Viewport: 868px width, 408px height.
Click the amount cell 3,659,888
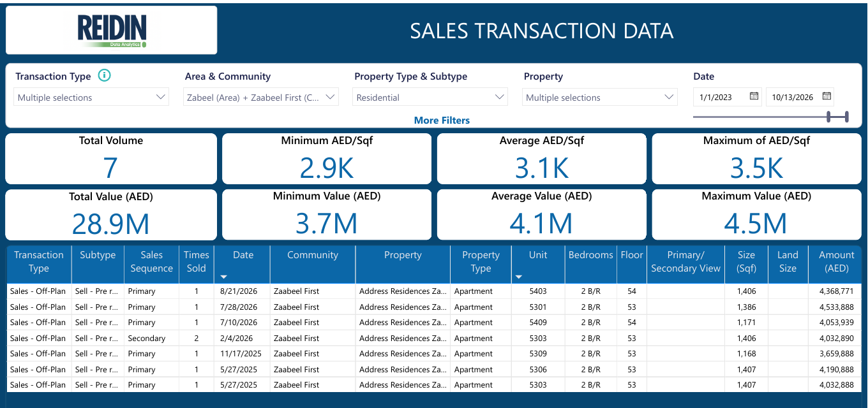pyautogui.click(x=835, y=354)
